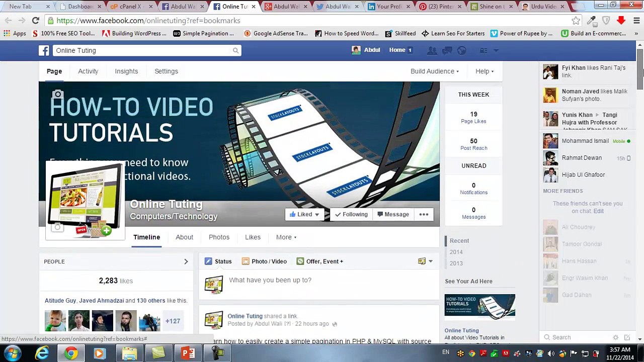Toggle Liked button on page
The height and width of the screenshot is (362, 644).
click(304, 214)
